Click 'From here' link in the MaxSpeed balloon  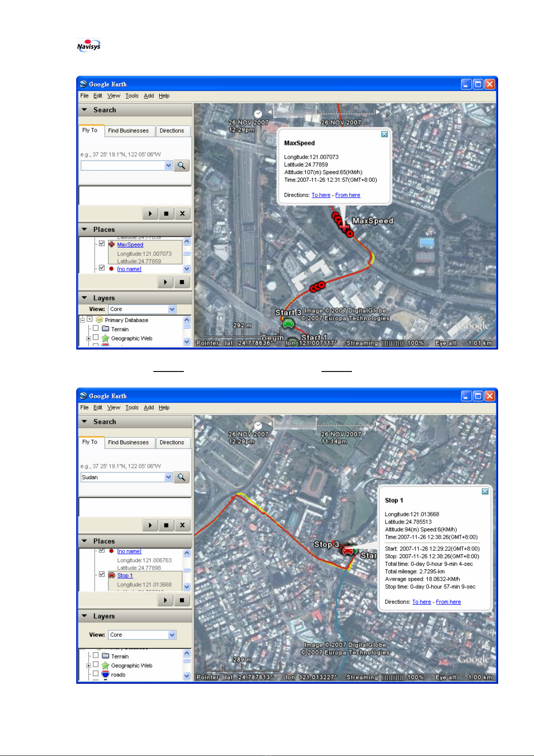pos(348,195)
